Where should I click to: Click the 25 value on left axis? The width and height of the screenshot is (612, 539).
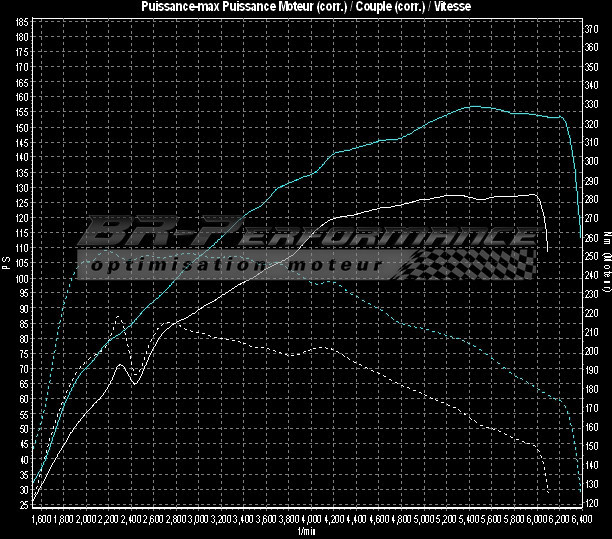(x=23, y=505)
